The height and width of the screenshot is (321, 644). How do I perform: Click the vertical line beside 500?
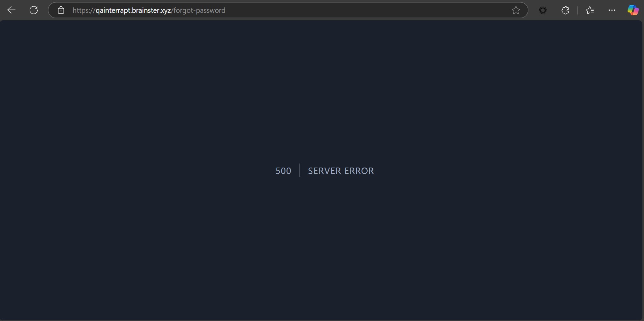tap(300, 171)
